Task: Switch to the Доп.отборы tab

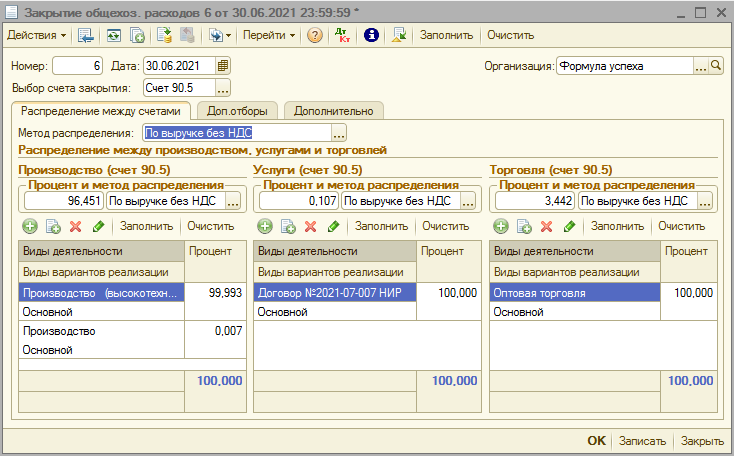Action: pyautogui.click(x=238, y=111)
